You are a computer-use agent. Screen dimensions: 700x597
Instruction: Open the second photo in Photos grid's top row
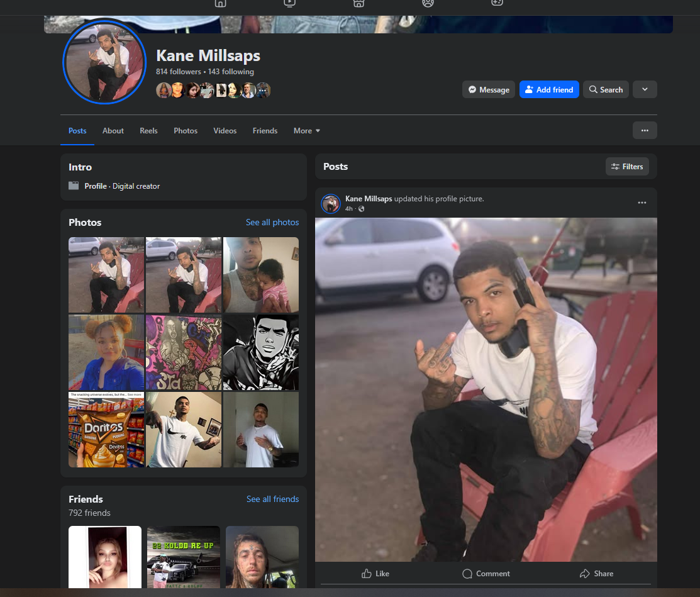point(184,275)
